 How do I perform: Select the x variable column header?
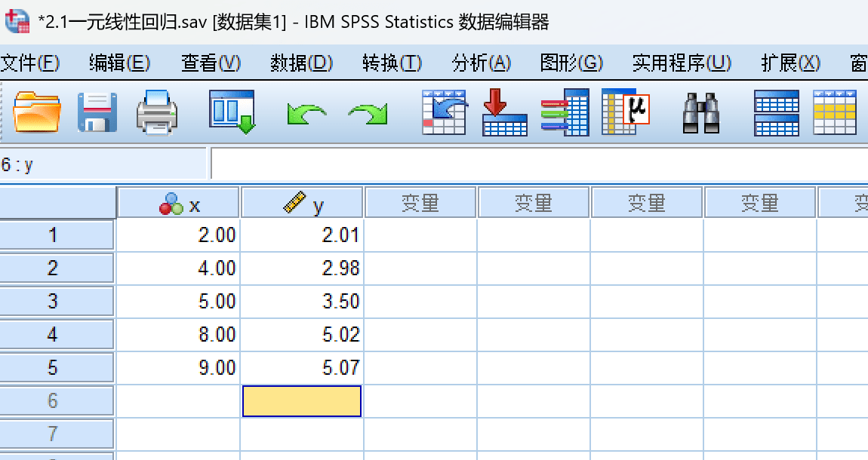(x=179, y=204)
